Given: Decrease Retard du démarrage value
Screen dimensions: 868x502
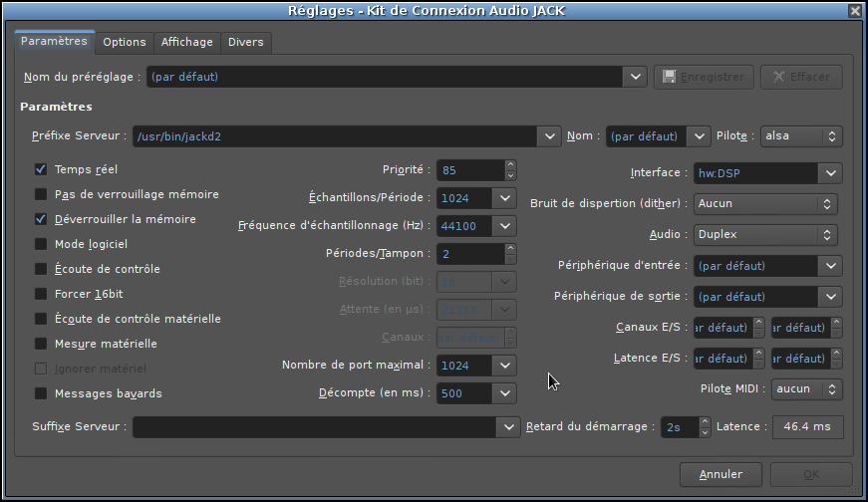Looking at the screenshot, I should point(705,431).
